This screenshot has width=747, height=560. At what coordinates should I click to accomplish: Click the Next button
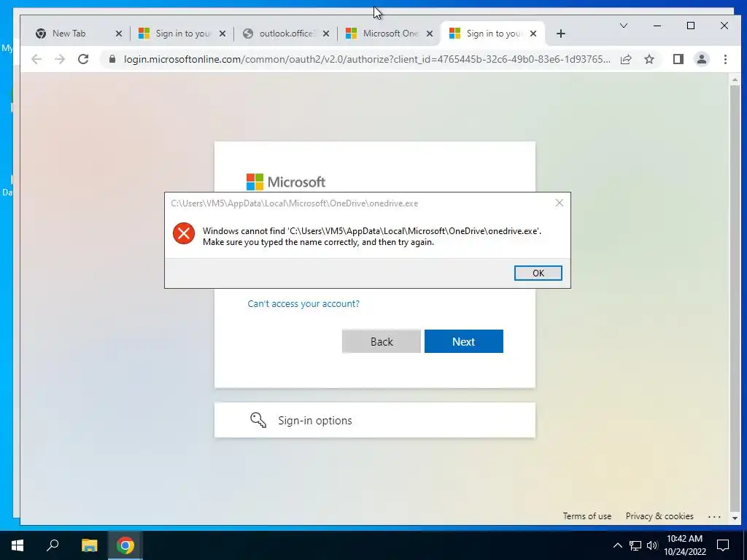pos(463,341)
